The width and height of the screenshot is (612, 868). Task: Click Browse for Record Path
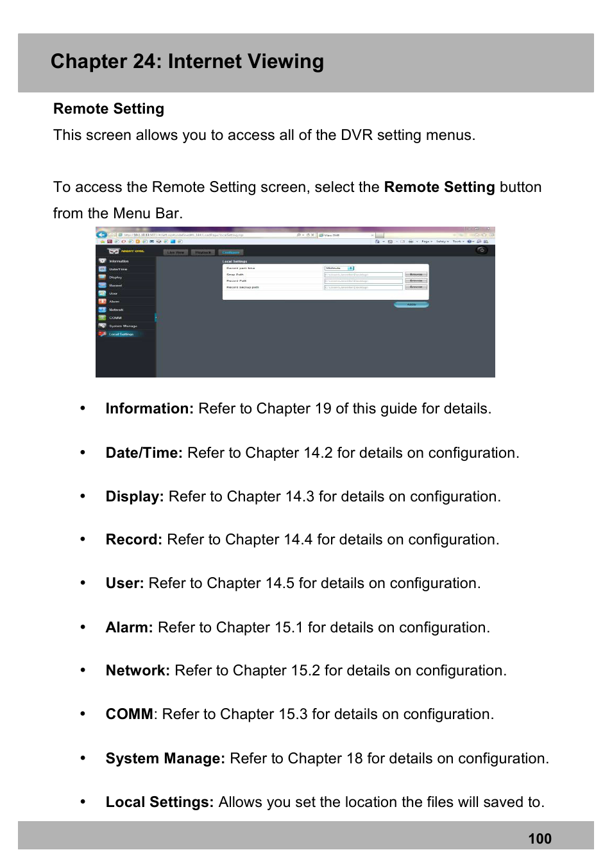point(416,281)
